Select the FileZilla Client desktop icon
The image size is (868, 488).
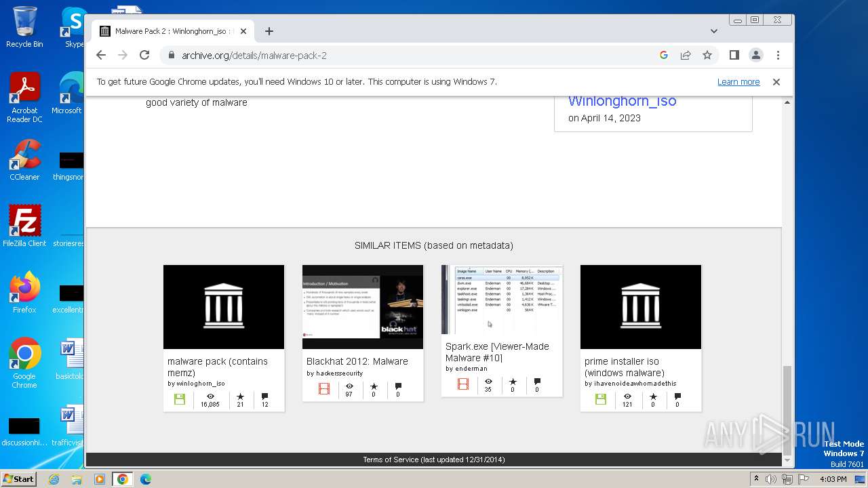pos(24,226)
